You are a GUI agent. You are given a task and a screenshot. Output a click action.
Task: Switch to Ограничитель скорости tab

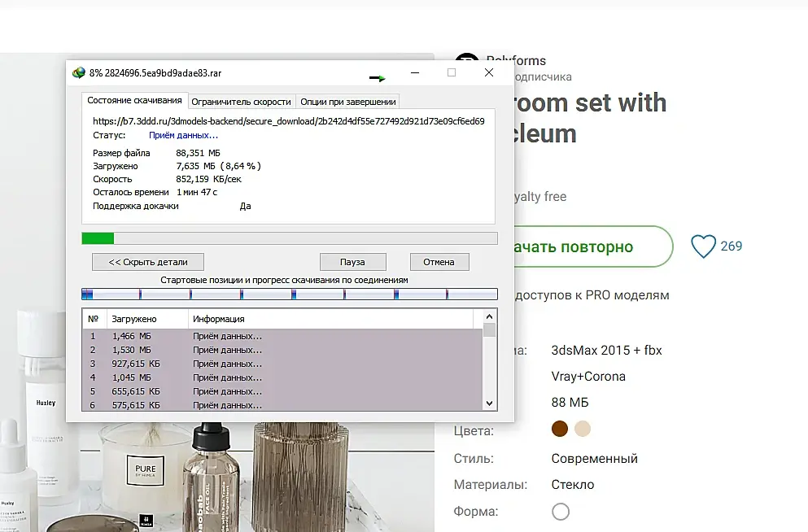[x=240, y=102]
